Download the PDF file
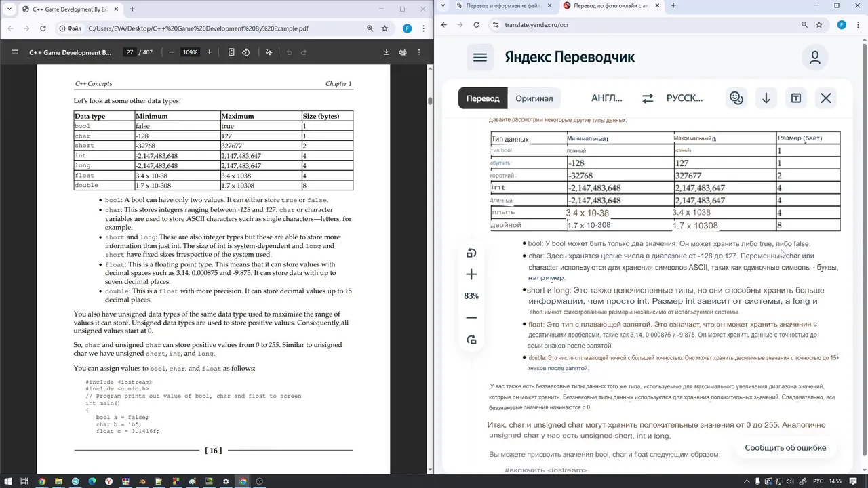 387,52
